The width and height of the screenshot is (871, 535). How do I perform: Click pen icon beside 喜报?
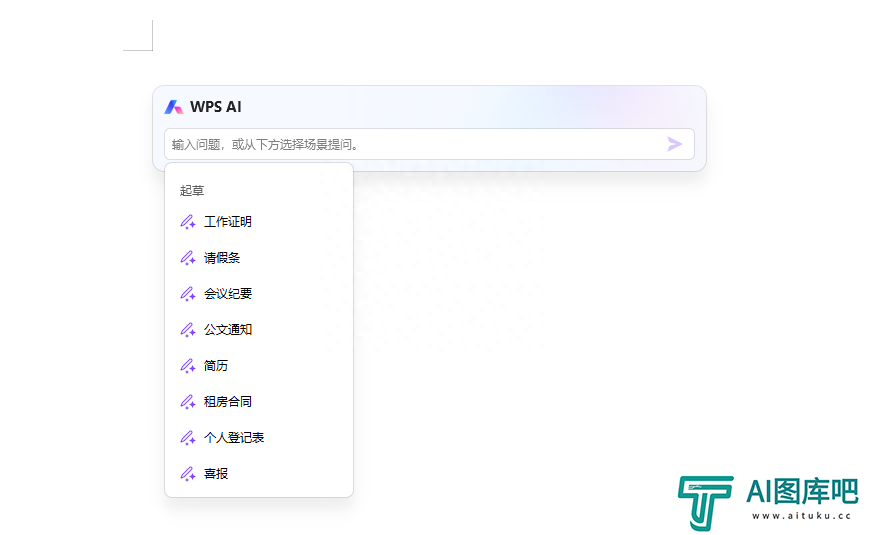coord(188,474)
